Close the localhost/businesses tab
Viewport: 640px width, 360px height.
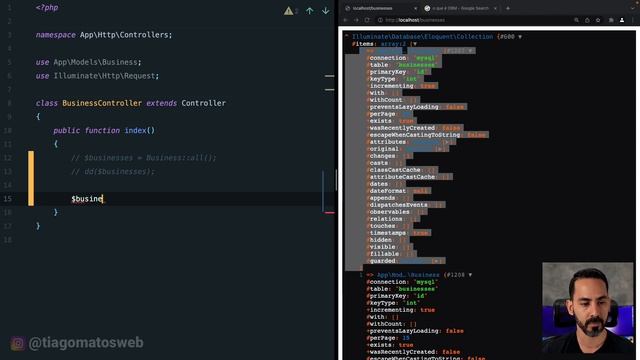[x=416, y=8]
